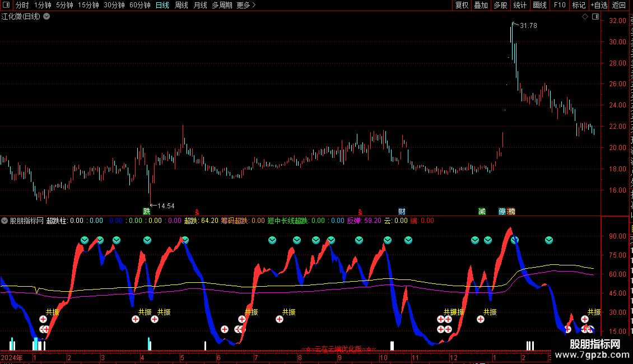Expand the 更多 periods menu

(246, 5)
